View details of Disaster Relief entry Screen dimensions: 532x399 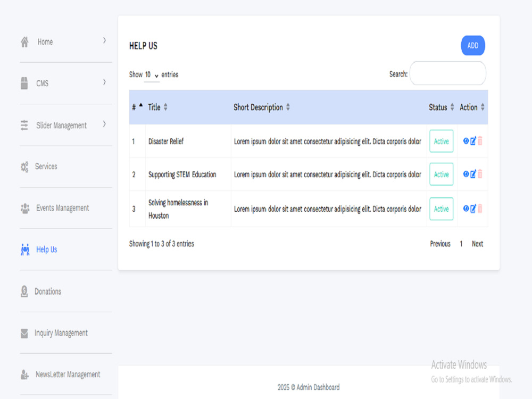(466, 141)
